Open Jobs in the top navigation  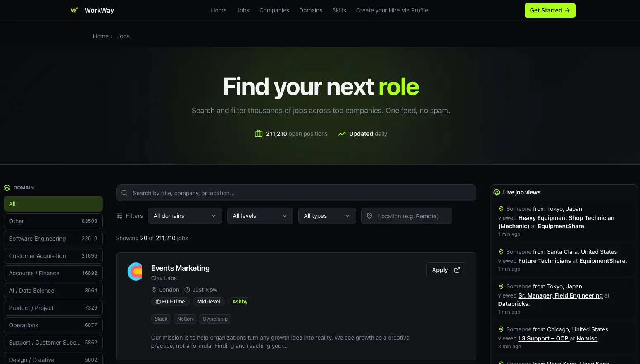tap(243, 10)
